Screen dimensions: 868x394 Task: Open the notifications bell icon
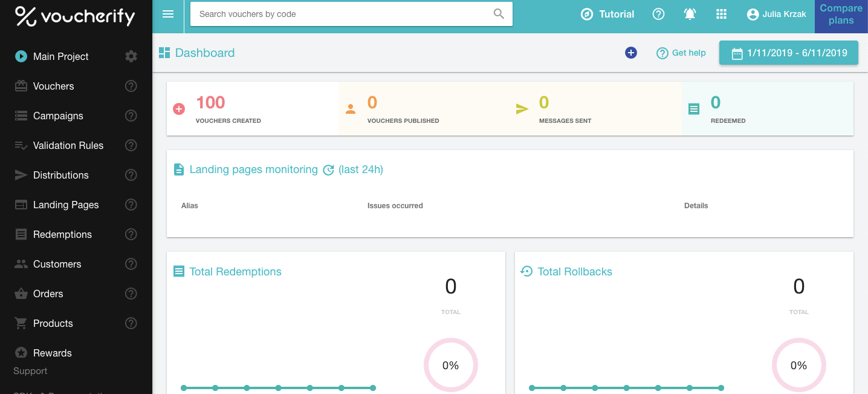690,14
